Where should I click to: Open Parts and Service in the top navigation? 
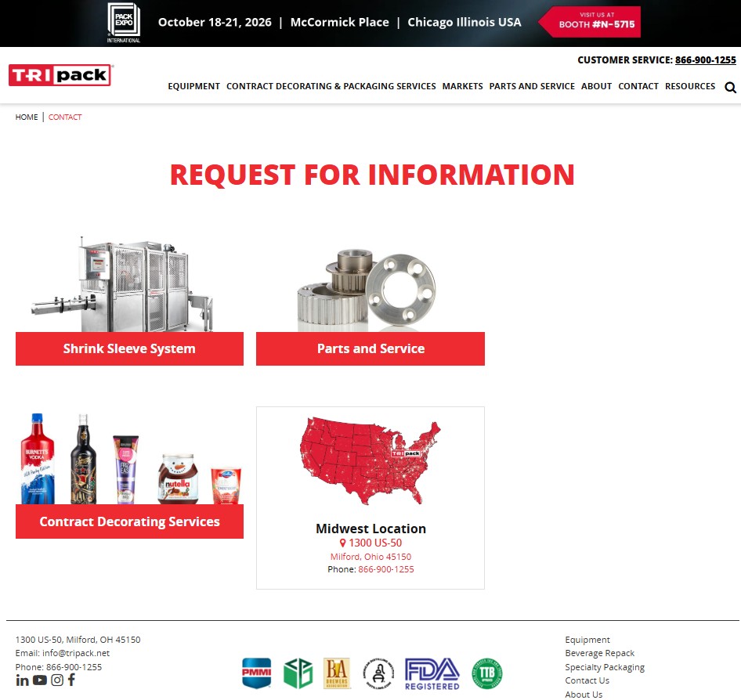coord(532,86)
